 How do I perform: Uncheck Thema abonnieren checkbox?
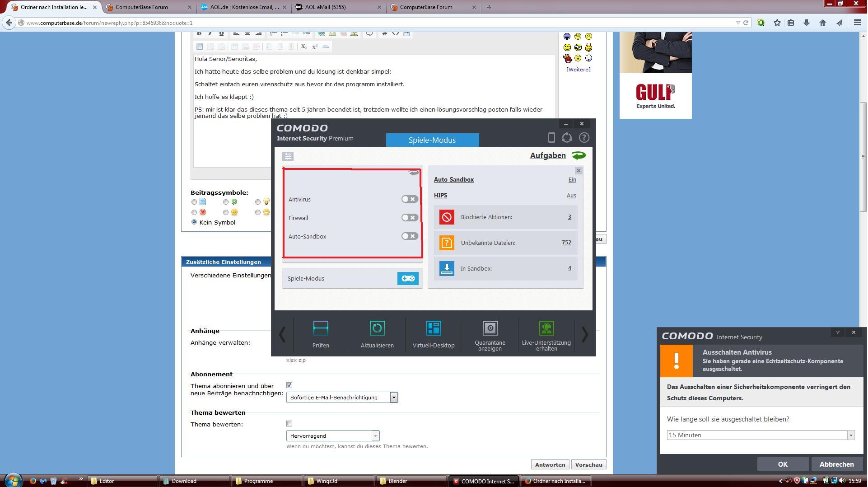click(289, 385)
